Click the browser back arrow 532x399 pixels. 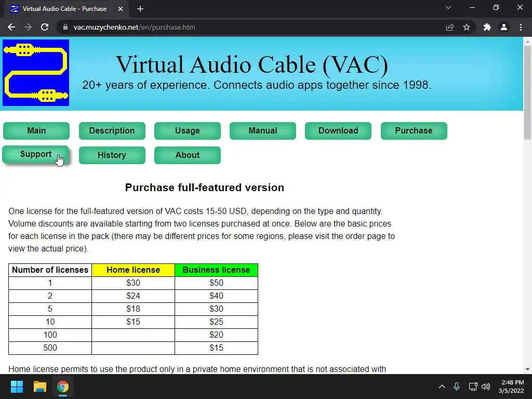[x=11, y=27]
